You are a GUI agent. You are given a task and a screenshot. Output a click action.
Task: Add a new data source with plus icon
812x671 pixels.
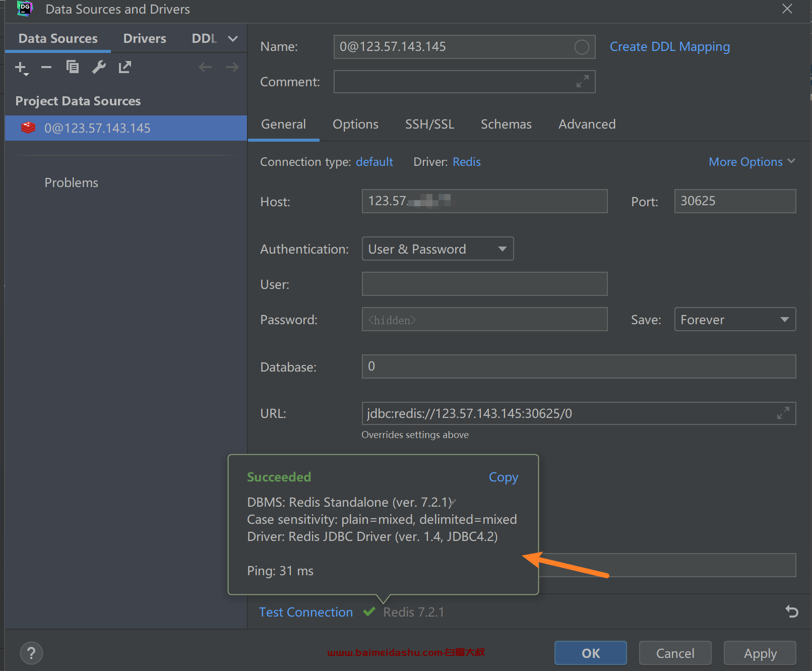pos(21,68)
